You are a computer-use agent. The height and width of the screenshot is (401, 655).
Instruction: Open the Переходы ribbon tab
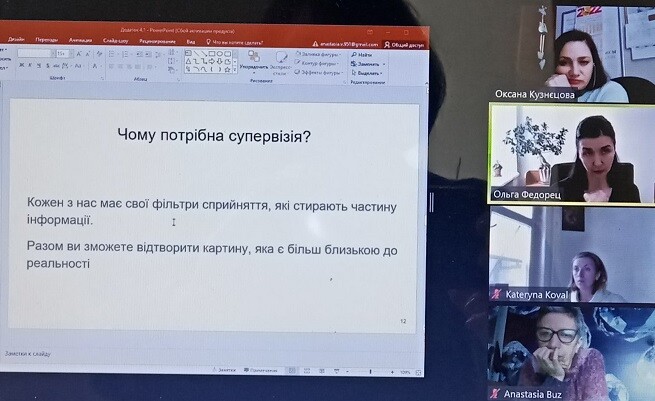46,40
